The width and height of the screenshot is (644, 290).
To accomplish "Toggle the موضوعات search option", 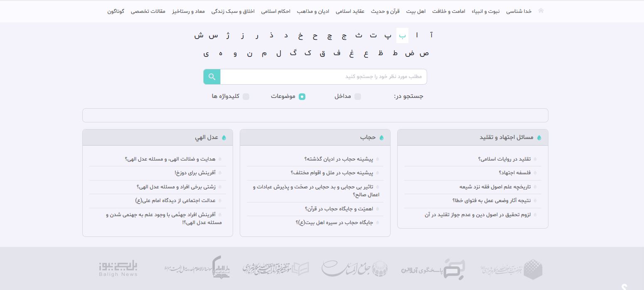I will tap(302, 97).
